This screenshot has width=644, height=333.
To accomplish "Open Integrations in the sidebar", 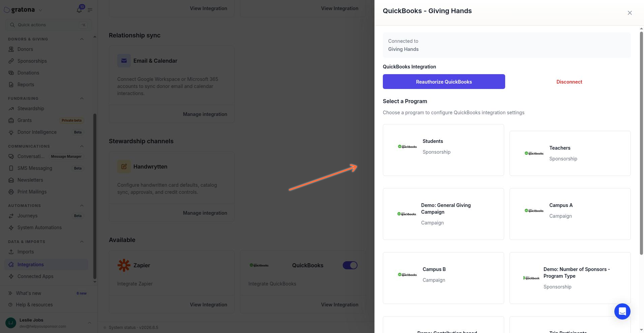I will 46,265.
